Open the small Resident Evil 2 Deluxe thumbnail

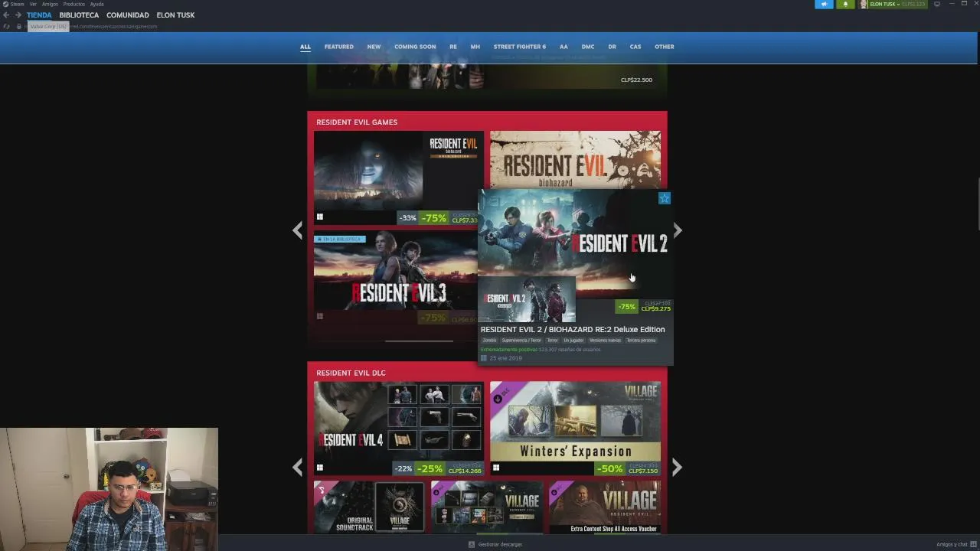[x=527, y=300]
